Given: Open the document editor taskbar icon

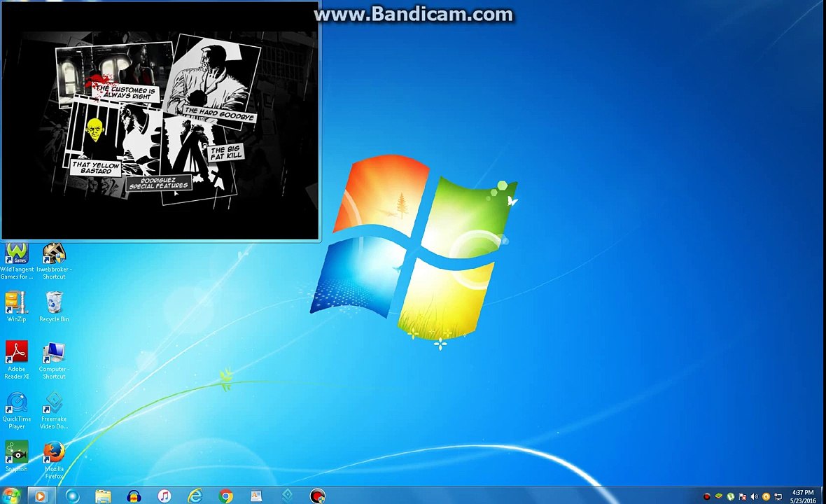Looking at the screenshot, I should coord(256,496).
